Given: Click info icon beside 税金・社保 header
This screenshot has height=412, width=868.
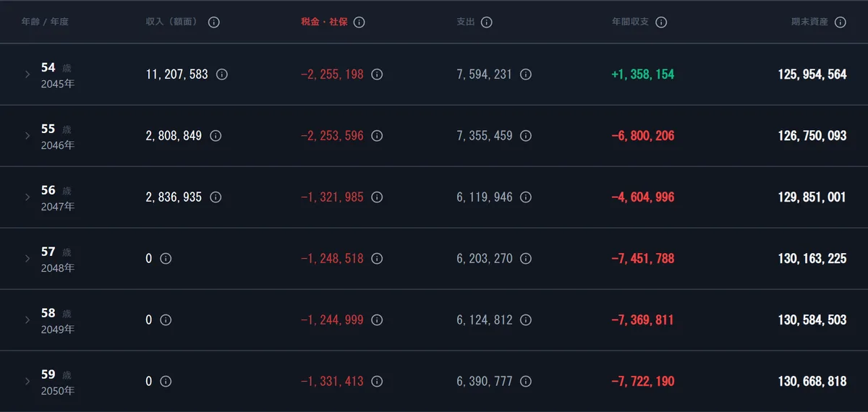Looking at the screenshot, I should [359, 22].
